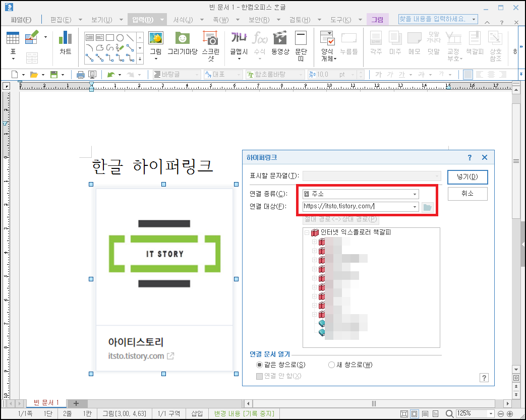
Task: Select the straight line drawing shape
Action: point(130,38)
